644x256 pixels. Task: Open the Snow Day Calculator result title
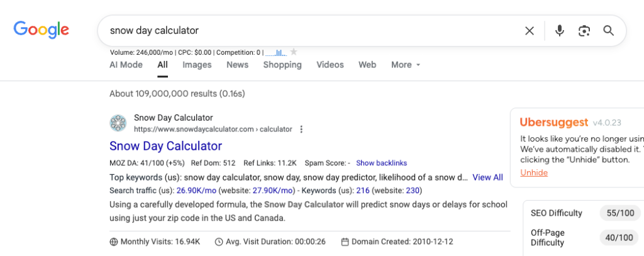165,146
